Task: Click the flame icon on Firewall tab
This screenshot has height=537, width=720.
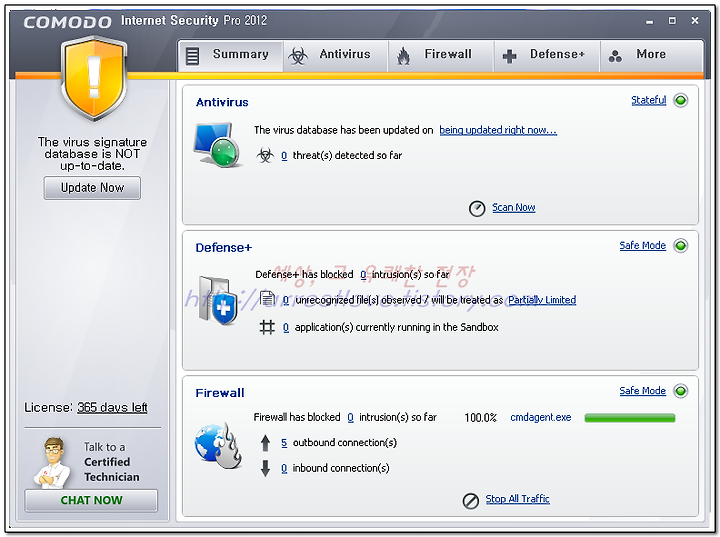Action: [403, 56]
